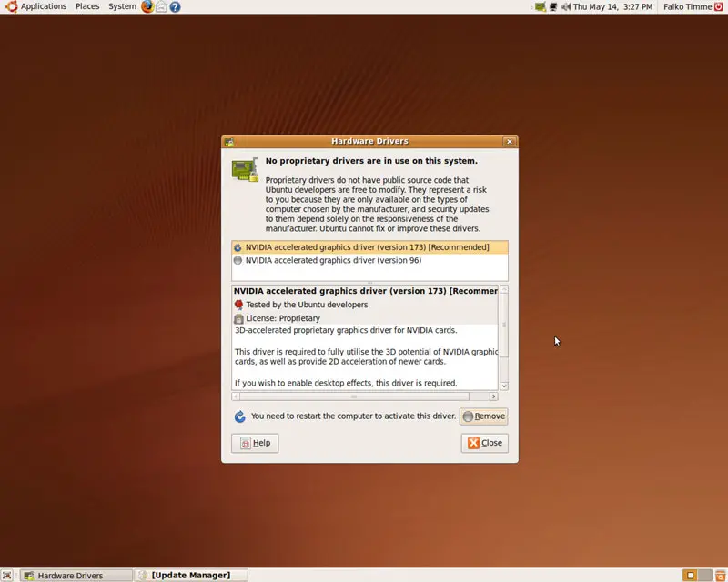
Task: Click the horizontal scroll left arrow
Action: [236, 396]
